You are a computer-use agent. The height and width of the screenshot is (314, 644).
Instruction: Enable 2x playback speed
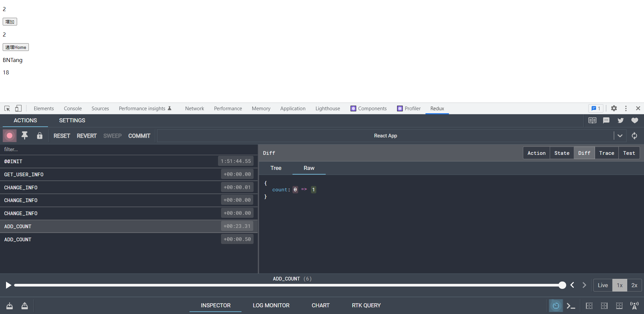(x=634, y=285)
